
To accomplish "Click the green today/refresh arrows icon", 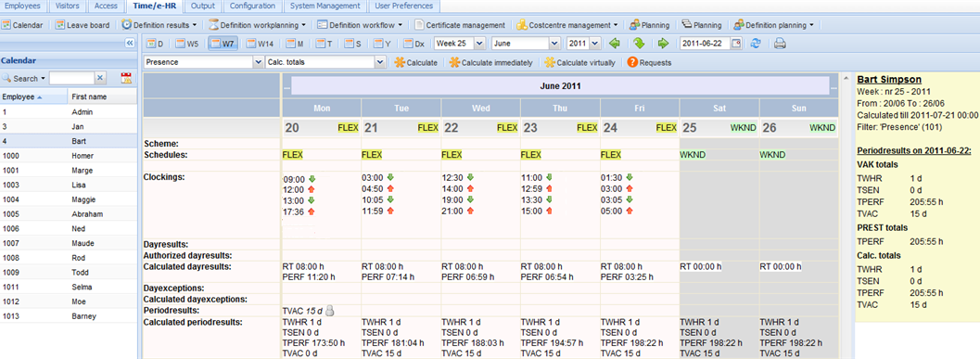I will pyautogui.click(x=639, y=44).
